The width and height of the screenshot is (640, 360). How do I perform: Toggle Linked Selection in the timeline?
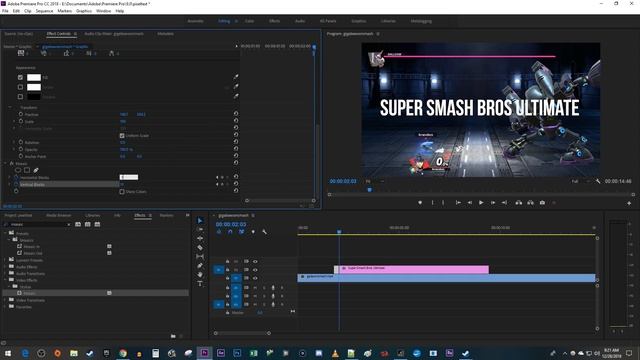242,232
